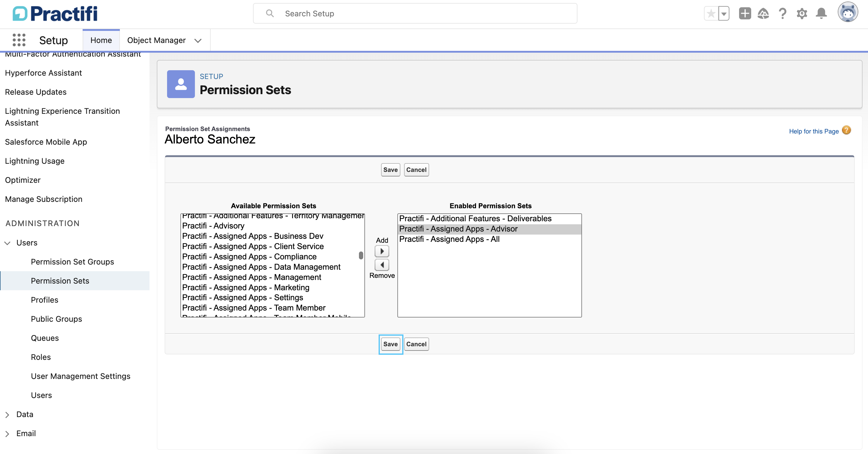Open the Help question mark icon
This screenshot has height=454, width=868.
782,14
